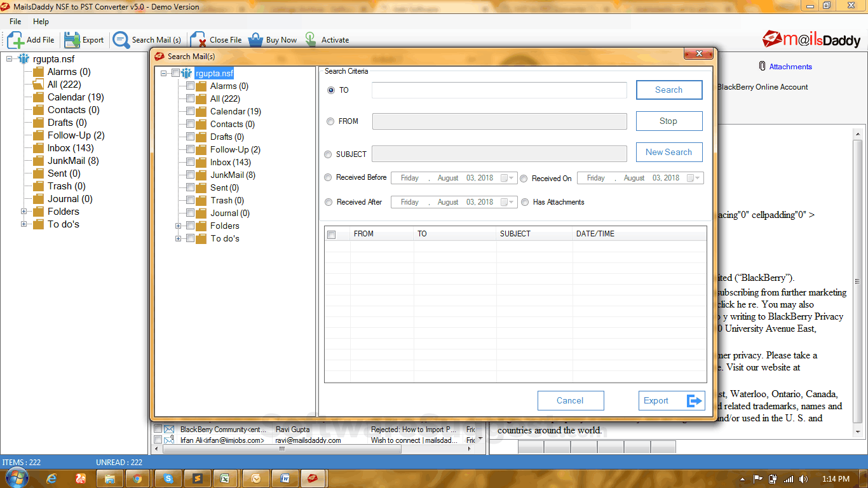Open Internet Explorer from the taskbar
This screenshot has width=868, height=488.
(x=52, y=478)
